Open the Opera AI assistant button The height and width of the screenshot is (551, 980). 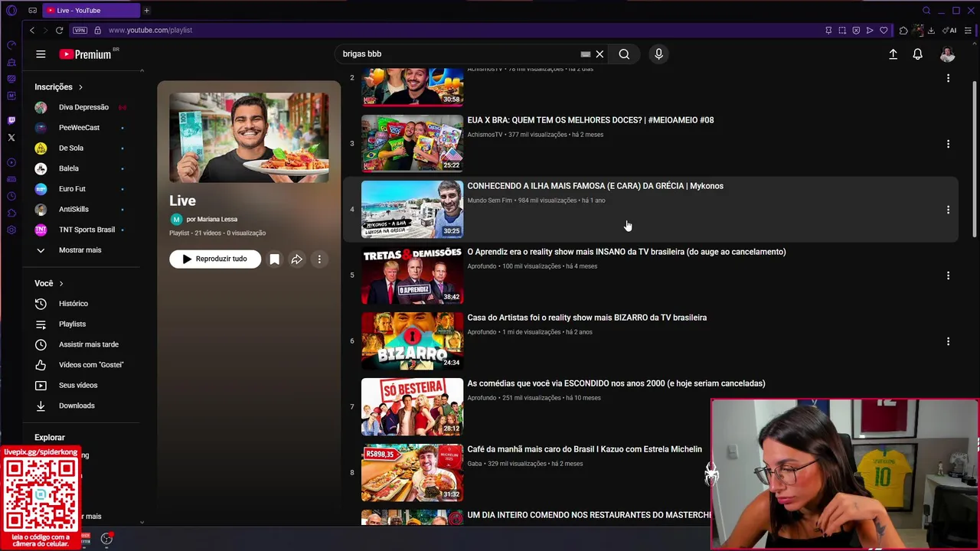(949, 31)
